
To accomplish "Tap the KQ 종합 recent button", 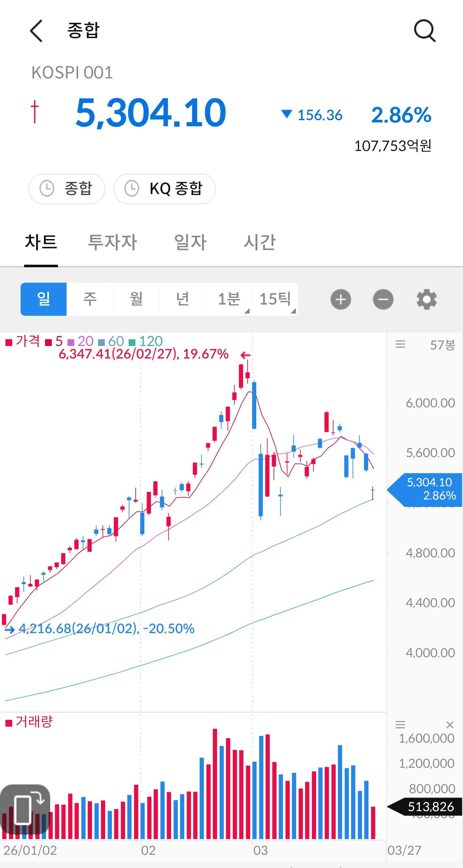I will pyautogui.click(x=165, y=189).
